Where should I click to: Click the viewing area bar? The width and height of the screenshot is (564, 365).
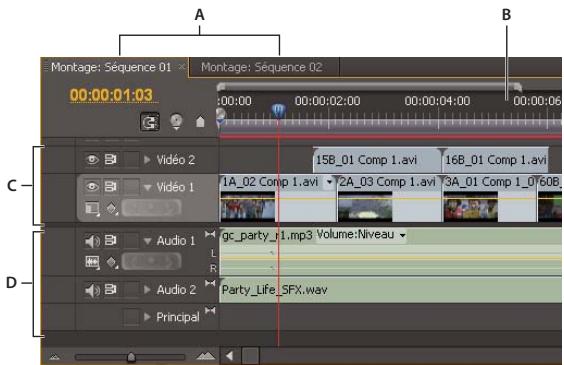[x=369, y=86]
